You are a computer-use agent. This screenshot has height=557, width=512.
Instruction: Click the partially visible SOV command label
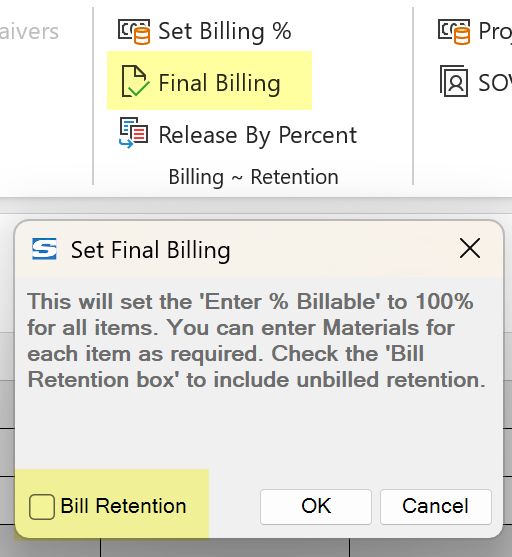tap(495, 83)
